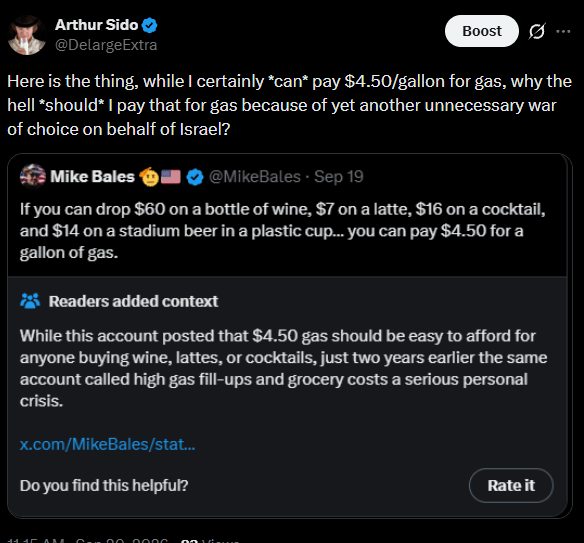584x543 pixels.
Task: Click the Readers added context heading
Action: tap(133, 301)
